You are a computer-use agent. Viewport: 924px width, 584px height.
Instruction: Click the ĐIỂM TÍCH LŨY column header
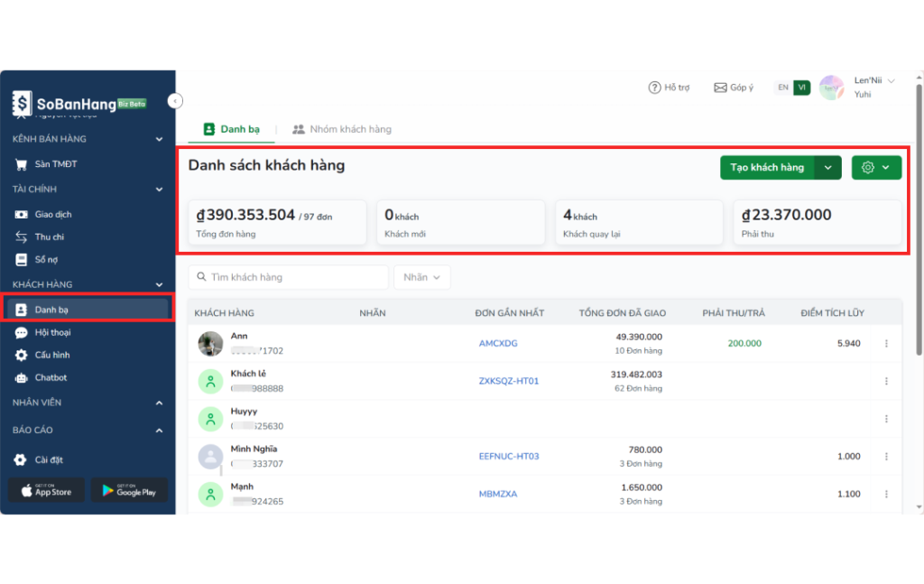[832, 313]
